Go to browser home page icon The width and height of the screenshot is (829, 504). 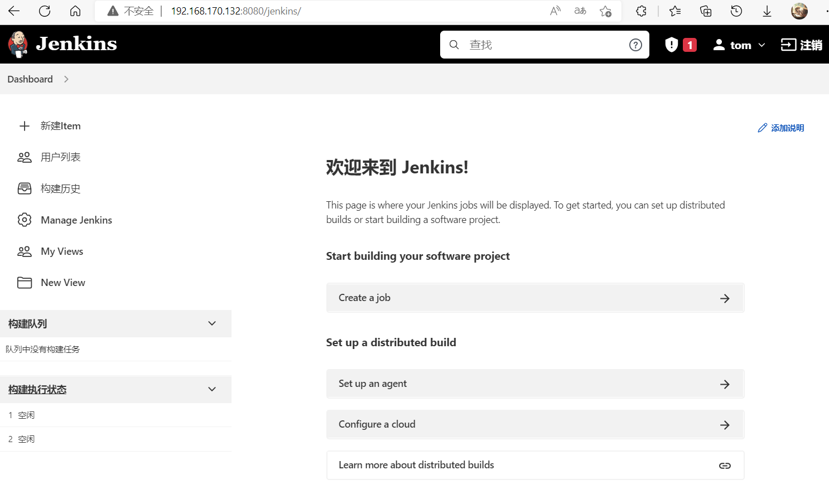coord(75,11)
